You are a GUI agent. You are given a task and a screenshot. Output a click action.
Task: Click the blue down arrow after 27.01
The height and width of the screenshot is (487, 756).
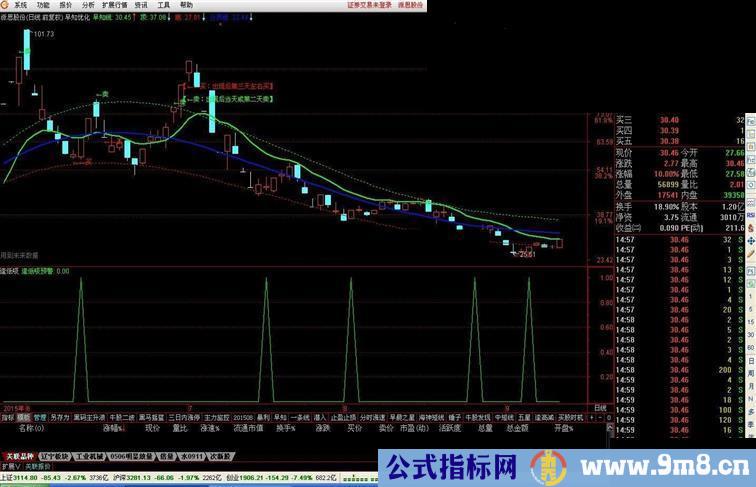pos(205,18)
